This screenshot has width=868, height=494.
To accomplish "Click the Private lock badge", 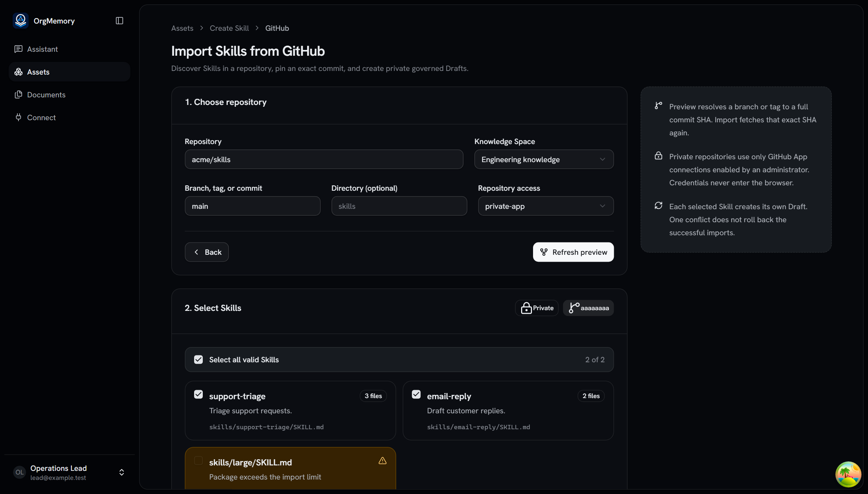I will coord(537,308).
